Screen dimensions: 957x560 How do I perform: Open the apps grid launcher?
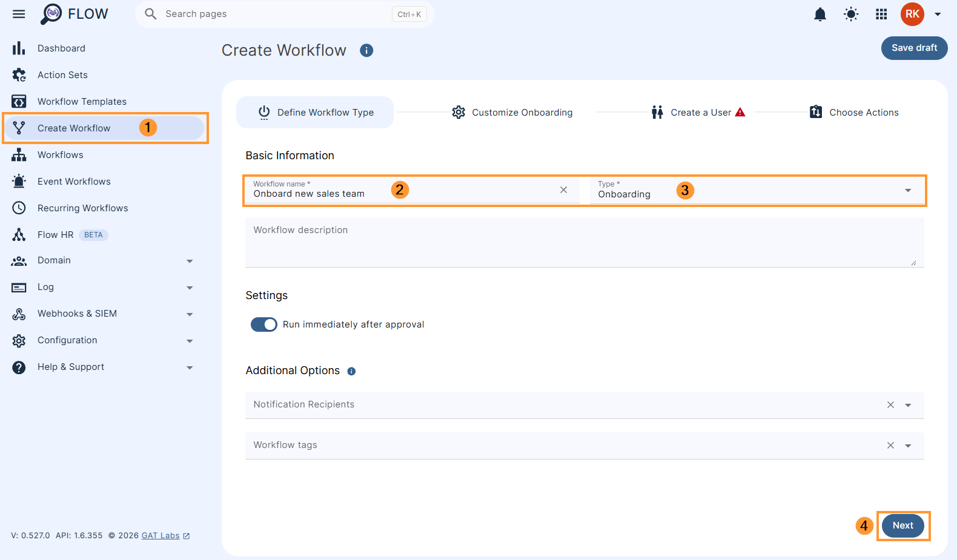click(x=881, y=14)
